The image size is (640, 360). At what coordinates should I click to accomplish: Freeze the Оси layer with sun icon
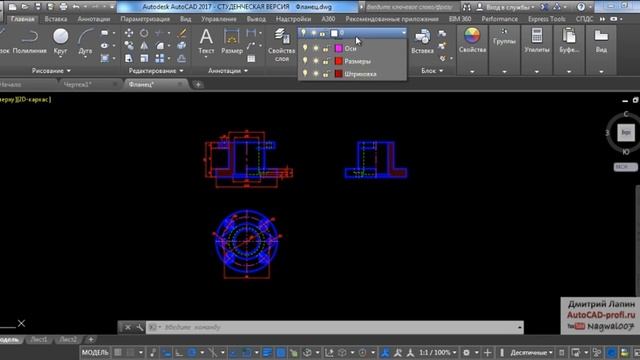tap(316, 48)
